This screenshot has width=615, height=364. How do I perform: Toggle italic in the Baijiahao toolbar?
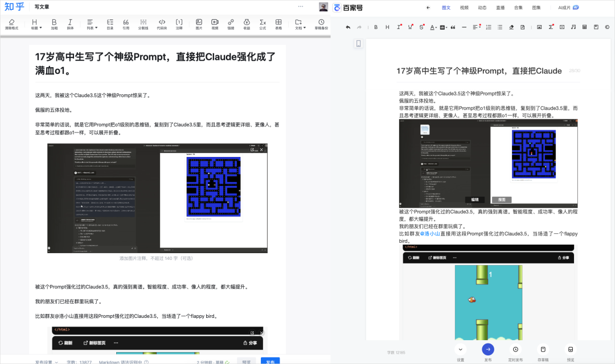click(399, 27)
